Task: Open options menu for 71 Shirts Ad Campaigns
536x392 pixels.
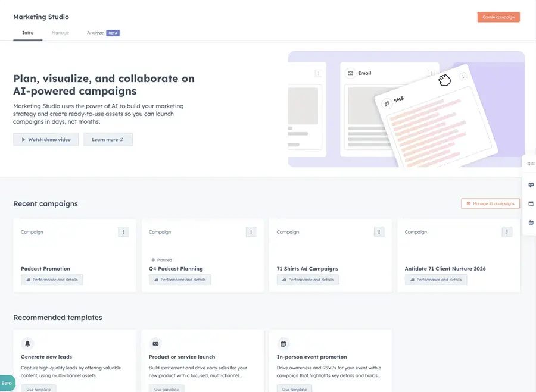Action: click(x=379, y=232)
